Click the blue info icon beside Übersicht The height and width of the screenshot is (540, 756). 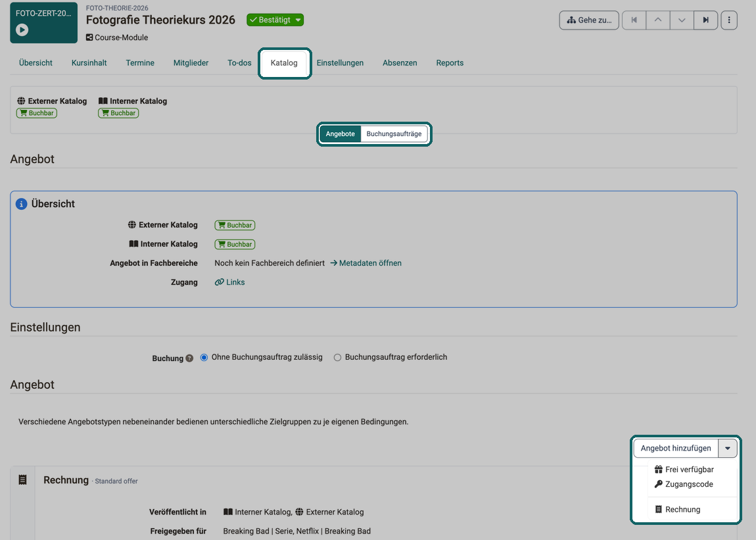click(21, 204)
